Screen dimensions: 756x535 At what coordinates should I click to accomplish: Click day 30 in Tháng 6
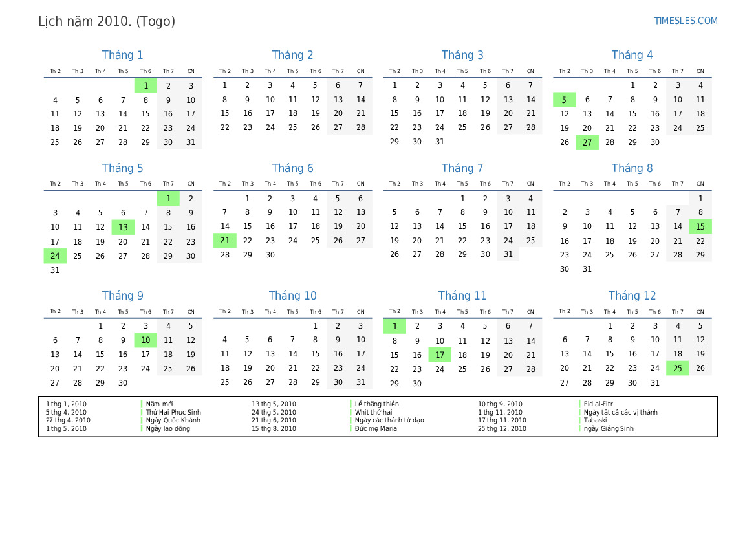[x=270, y=255]
